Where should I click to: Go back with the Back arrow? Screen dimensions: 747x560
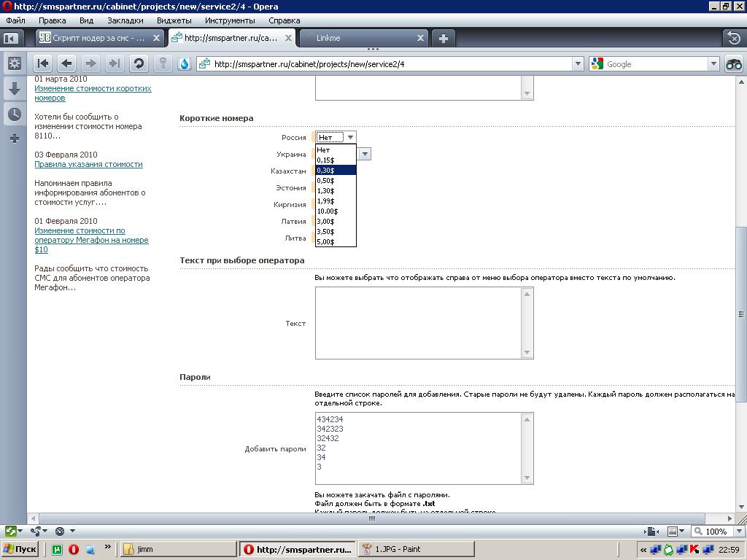[66, 63]
